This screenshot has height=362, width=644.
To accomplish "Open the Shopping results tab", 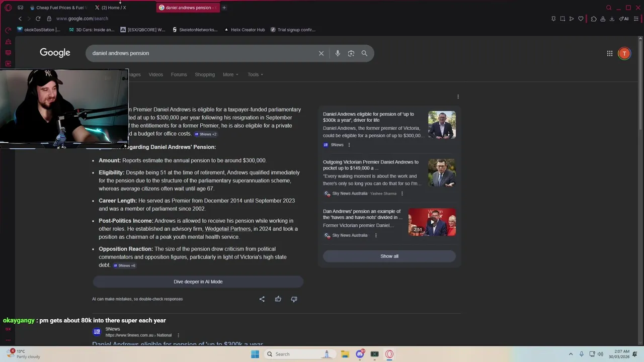I will pyautogui.click(x=205, y=74).
